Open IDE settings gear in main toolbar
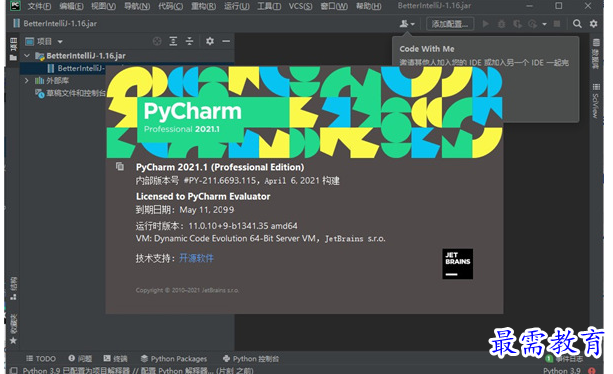 tap(593, 24)
